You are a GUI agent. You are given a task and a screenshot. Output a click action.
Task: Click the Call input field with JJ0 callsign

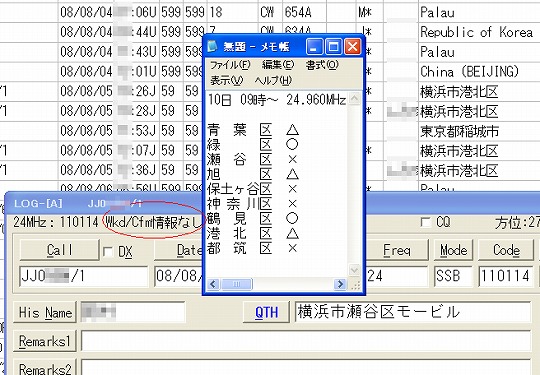pos(84,276)
